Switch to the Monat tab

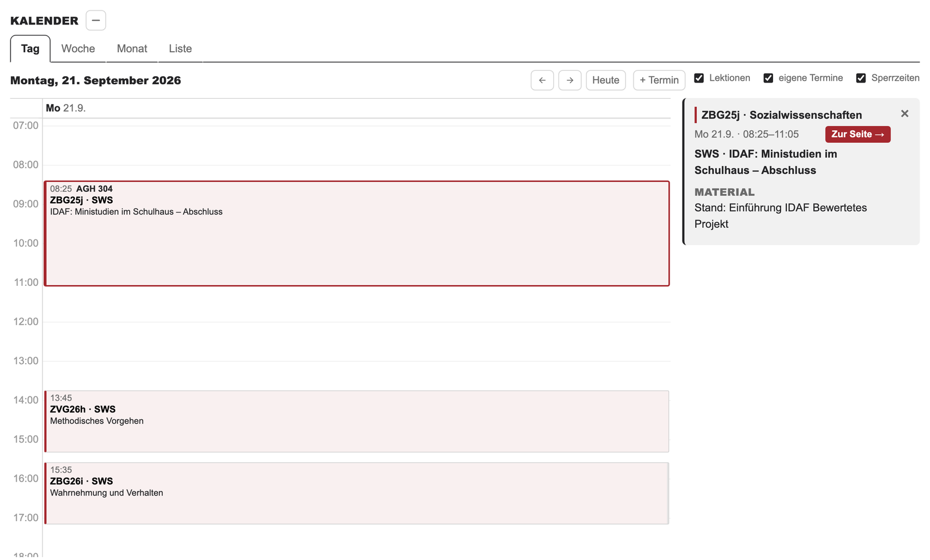[132, 49]
